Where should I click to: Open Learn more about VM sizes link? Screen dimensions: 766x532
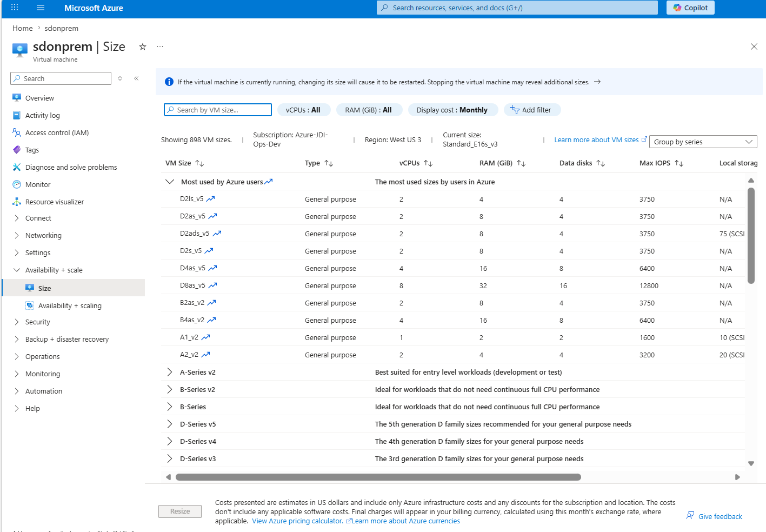tap(601, 139)
